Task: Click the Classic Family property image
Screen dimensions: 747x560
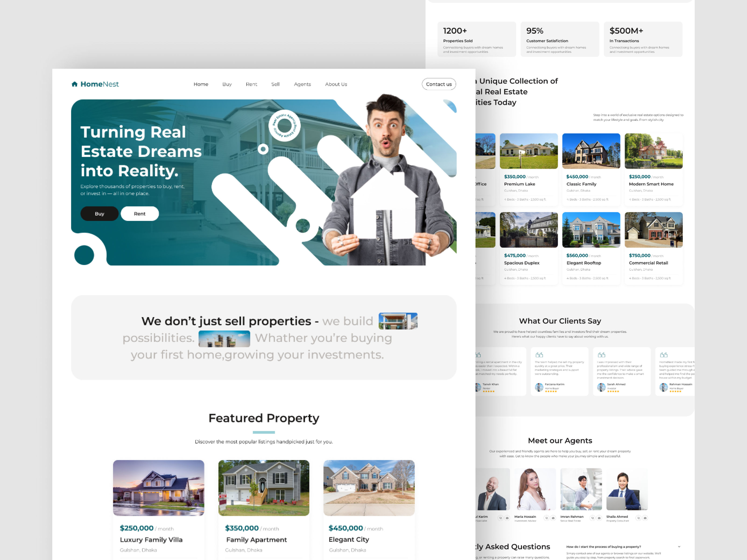Action: click(591, 151)
